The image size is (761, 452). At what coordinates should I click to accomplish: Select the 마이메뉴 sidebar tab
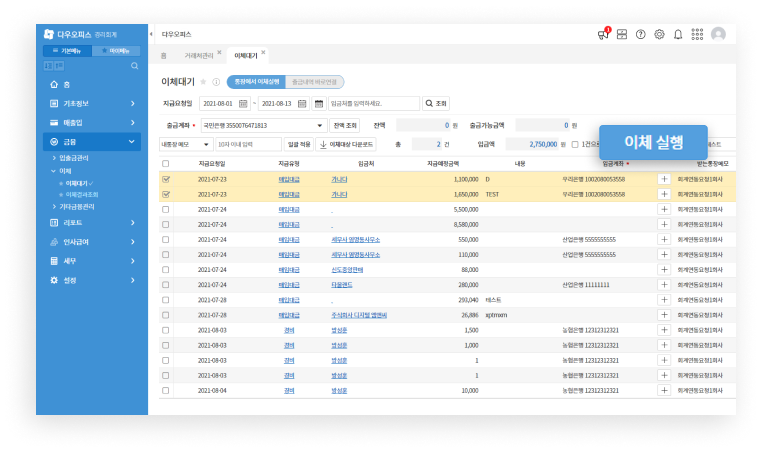(116, 50)
